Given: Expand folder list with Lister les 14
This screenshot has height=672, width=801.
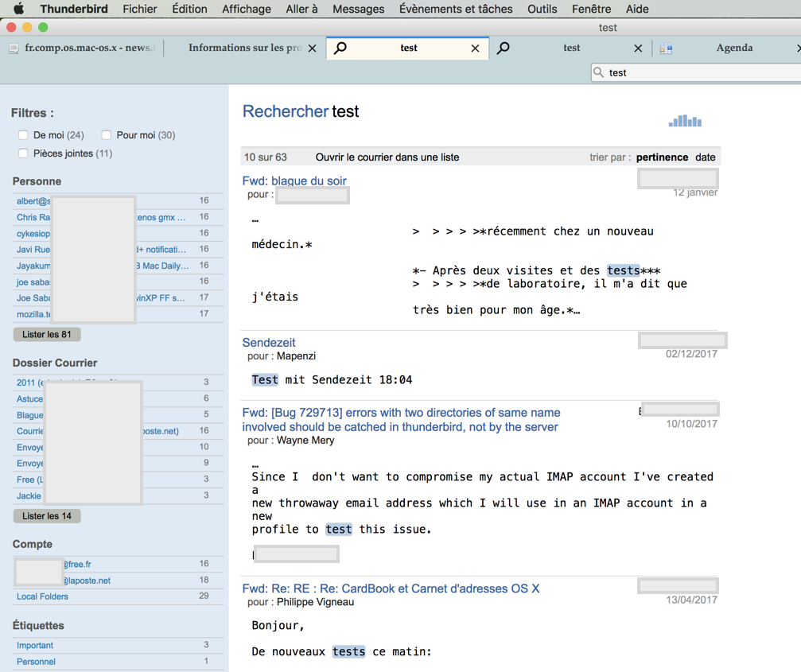Looking at the screenshot, I should 47,516.
